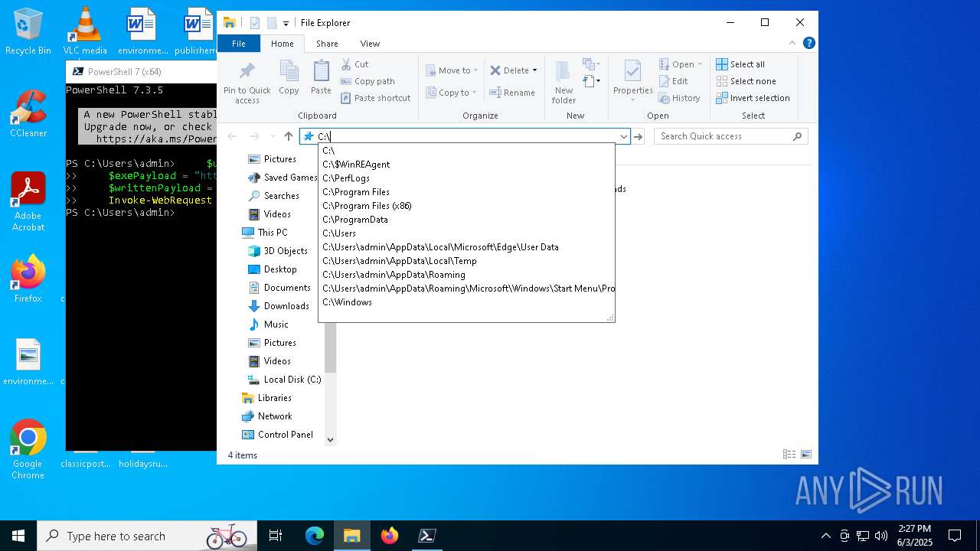Select C:\ProgramData suggestion
The width and height of the screenshot is (980, 551).
pos(466,220)
